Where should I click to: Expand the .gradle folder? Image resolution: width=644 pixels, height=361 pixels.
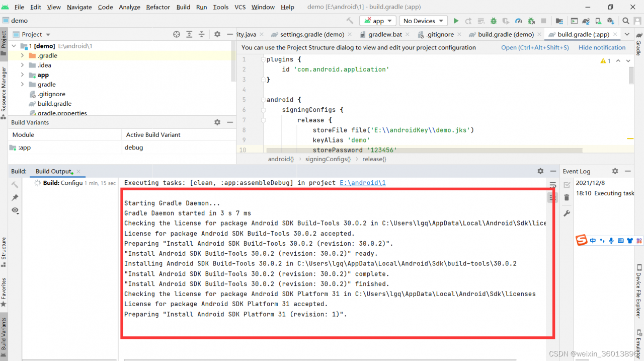(x=23, y=55)
